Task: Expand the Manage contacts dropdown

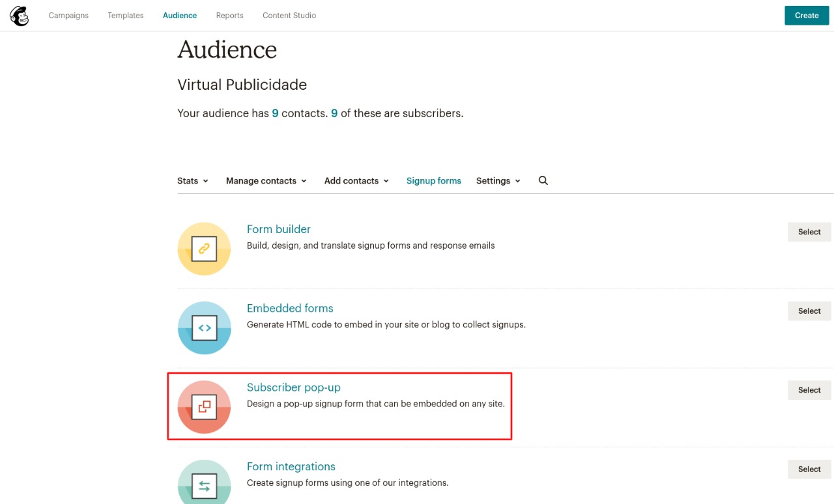Action: (266, 180)
